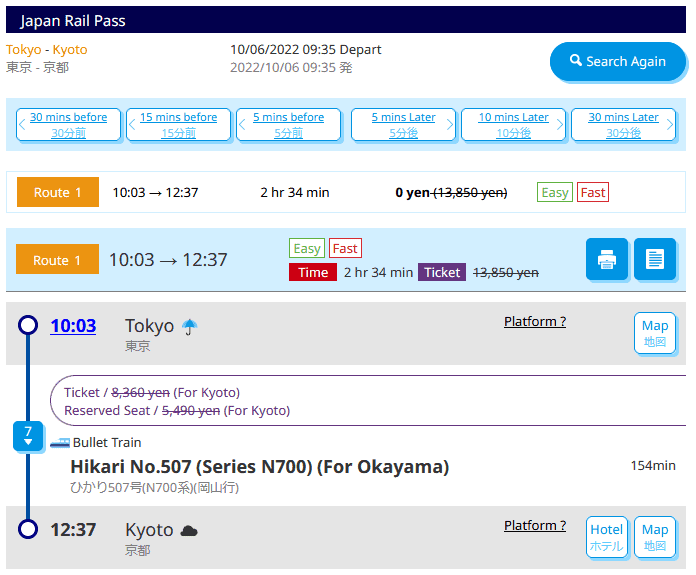
Task: Click the printer icon button
Action: [607, 260]
